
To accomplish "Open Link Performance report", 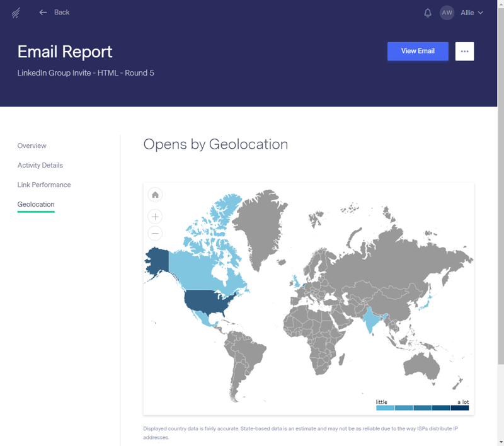I will pyautogui.click(x=44, y=185).
